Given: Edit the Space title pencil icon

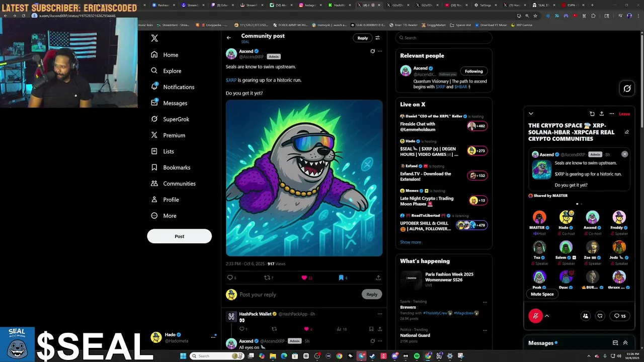Looking at the screenshot, I should point(627,132).
